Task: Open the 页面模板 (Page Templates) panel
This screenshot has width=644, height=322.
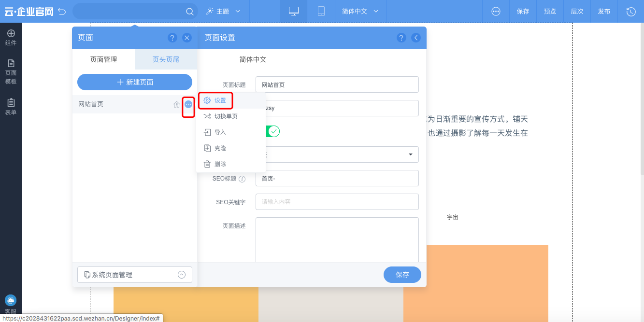Action: click(11, 70)
